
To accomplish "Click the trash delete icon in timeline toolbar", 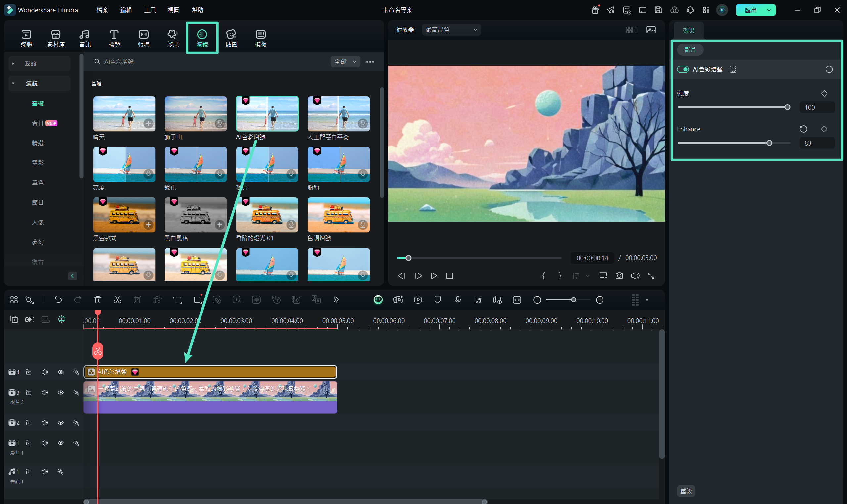I will click(x=98, y=300).
